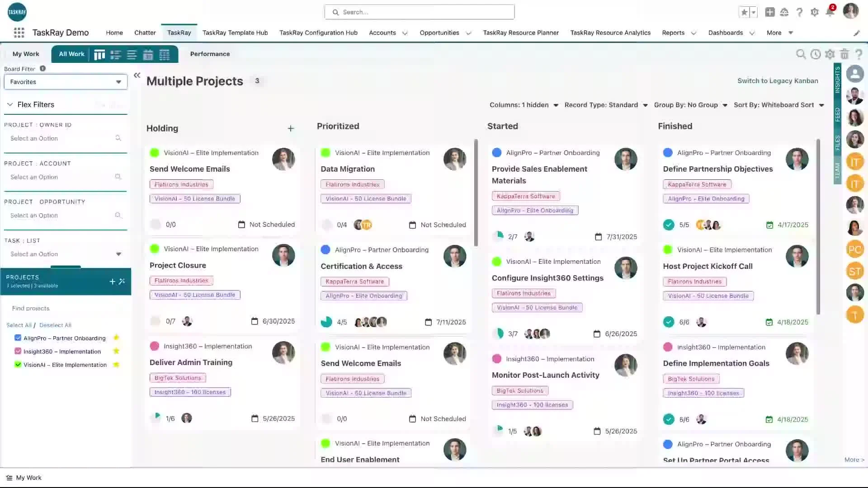Edit navigation bar pencil icon
868x488 pixels.
[x=856, y=33]
